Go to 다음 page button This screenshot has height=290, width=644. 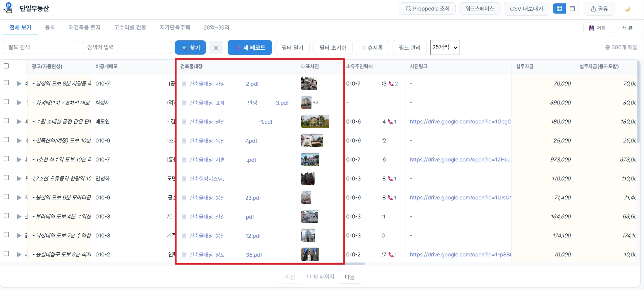click(x=349, y=277)
